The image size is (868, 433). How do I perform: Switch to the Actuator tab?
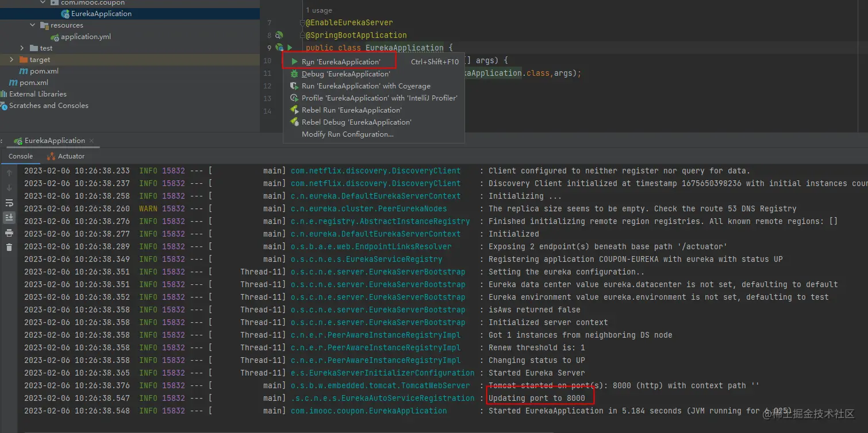pos(71,156)
